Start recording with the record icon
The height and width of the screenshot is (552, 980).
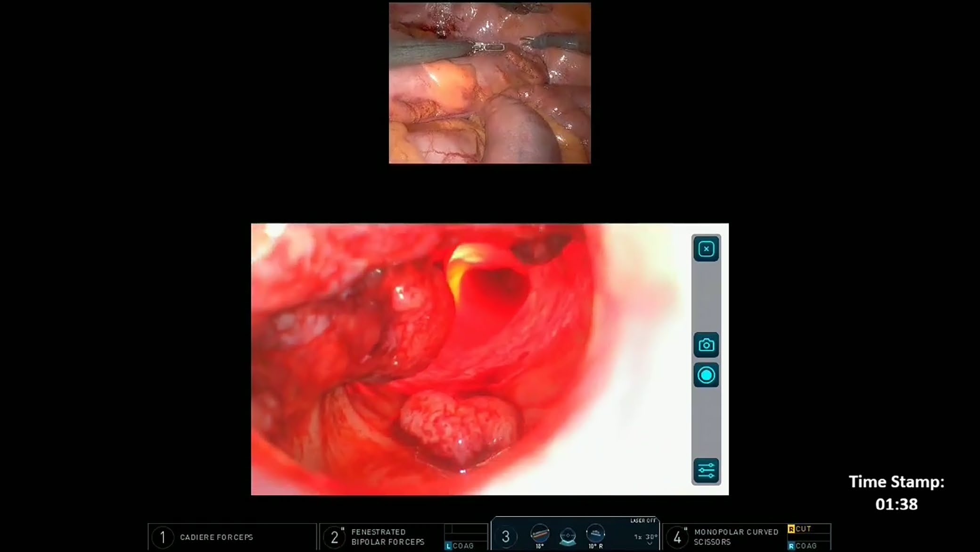pyautogui.click(x=706, y=375)
